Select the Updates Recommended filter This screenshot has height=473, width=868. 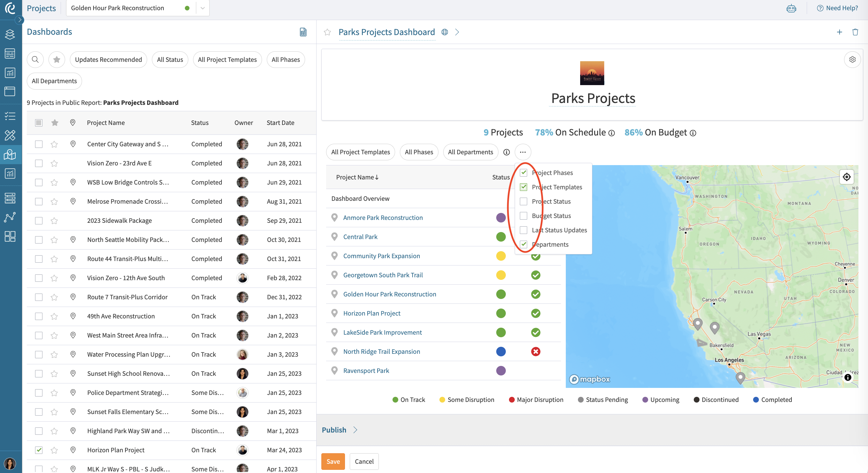pos(108,60)
